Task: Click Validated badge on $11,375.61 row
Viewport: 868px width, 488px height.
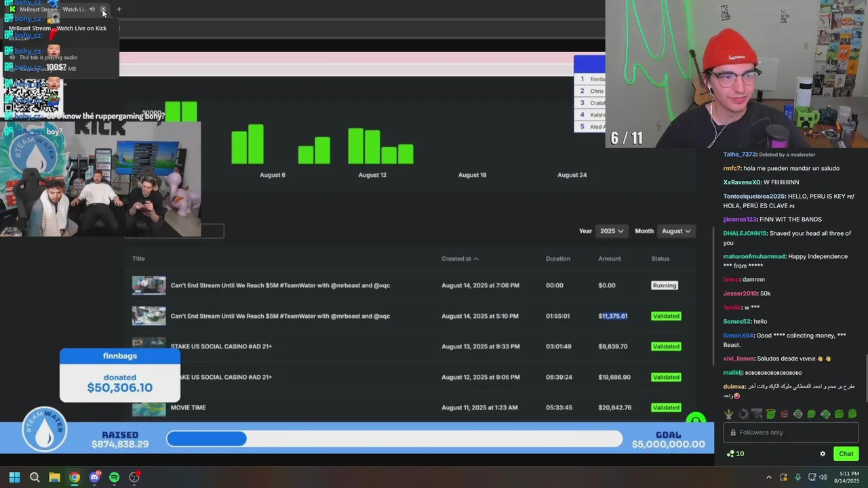Action: (x=666, y=316)
